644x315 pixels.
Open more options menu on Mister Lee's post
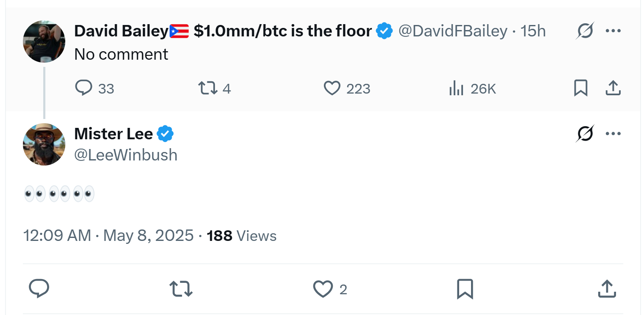click(613, 134)
